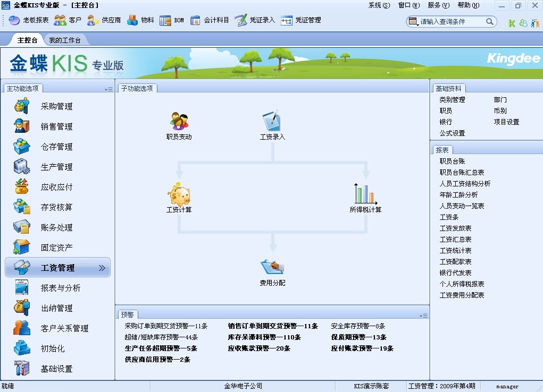The width and height of the screenshot is (543, 392).
Task: Open the 职员台账 report
Action: point(452,161)
